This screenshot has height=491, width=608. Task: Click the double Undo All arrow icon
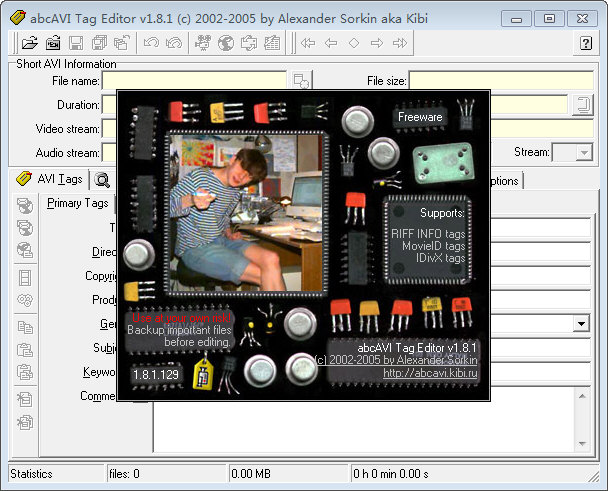click(x=174, y=43)
